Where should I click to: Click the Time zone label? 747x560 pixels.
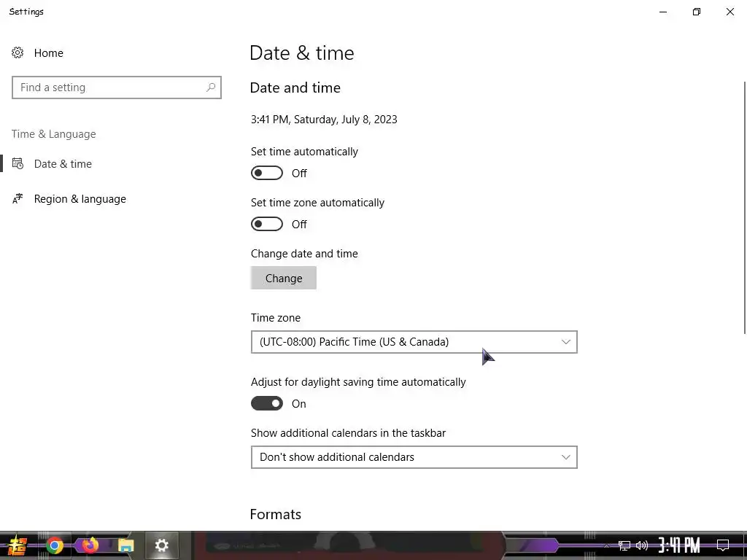(276, 318)
